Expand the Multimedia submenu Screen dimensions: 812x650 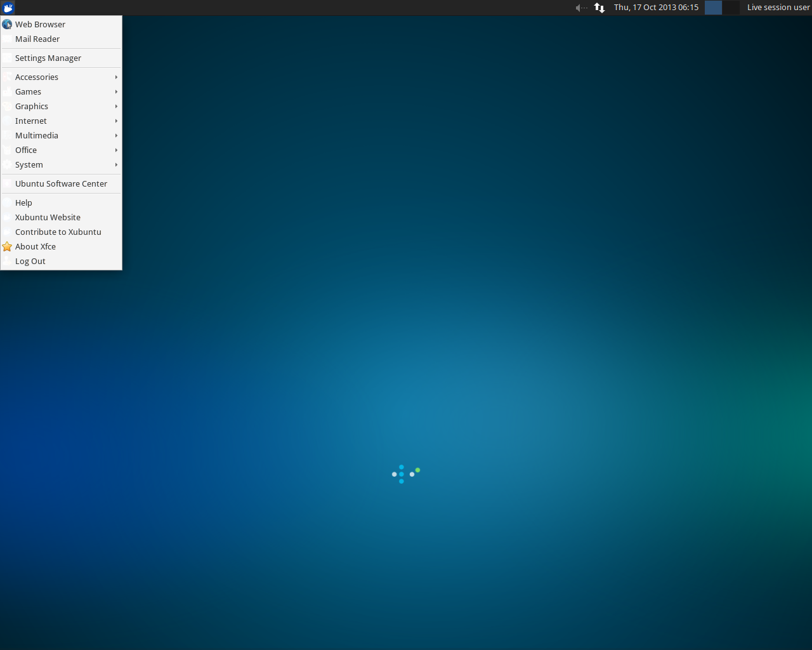pyautogui.click(x=61, y=135)
